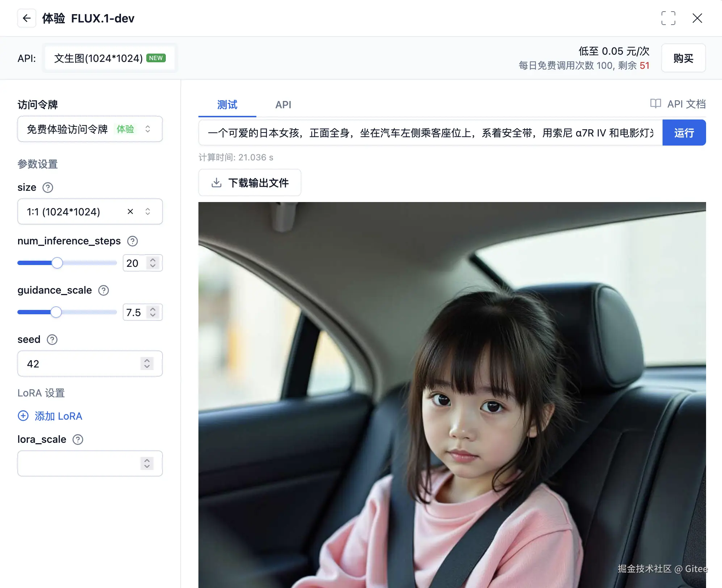The width and height of the screenshot is (722, 588).
Task: Download output file via 下载输出文件
Action: point(250,183)
